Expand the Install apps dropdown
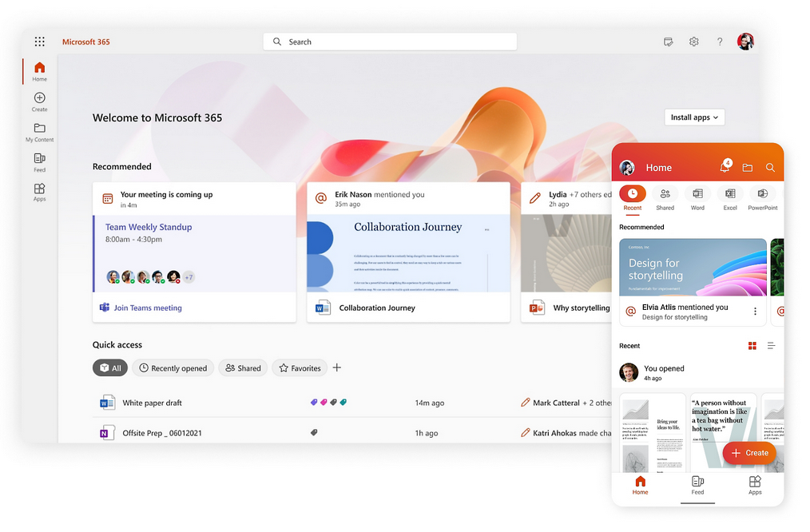The image size is (810, 532). (694, 117)
